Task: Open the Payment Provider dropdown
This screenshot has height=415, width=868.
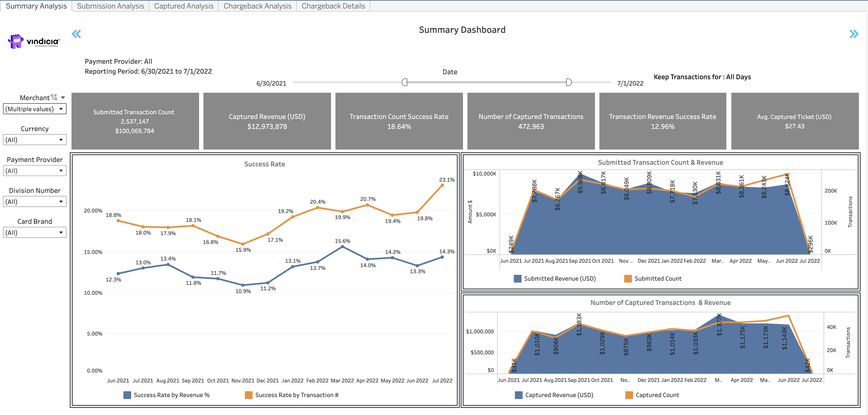Action: tap(35, 171)
